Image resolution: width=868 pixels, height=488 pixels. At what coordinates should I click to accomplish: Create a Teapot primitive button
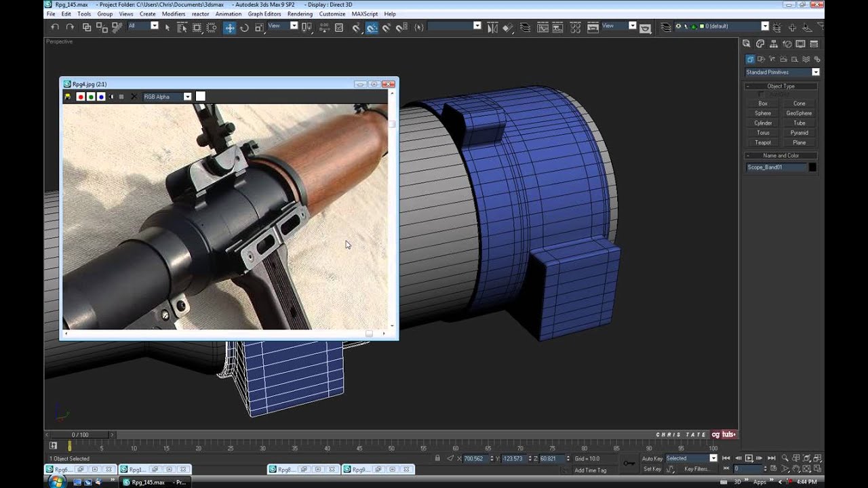(763, 142)
